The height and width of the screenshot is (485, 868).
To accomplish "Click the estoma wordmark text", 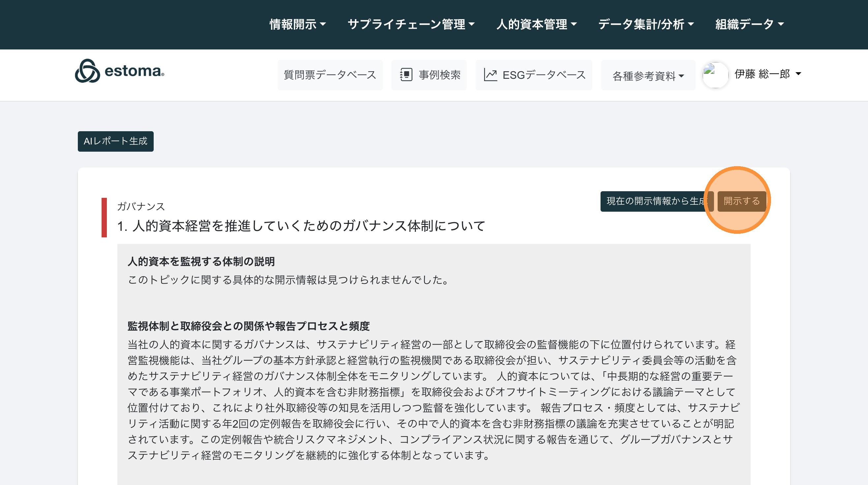I will (x=134, y=71).
